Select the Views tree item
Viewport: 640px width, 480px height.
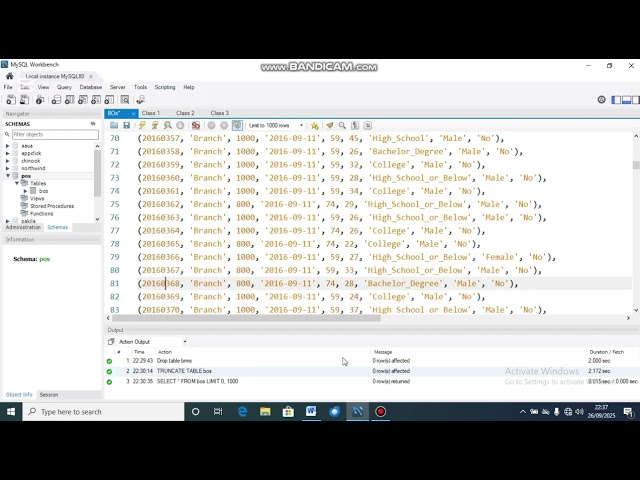(x=37, y=198)
